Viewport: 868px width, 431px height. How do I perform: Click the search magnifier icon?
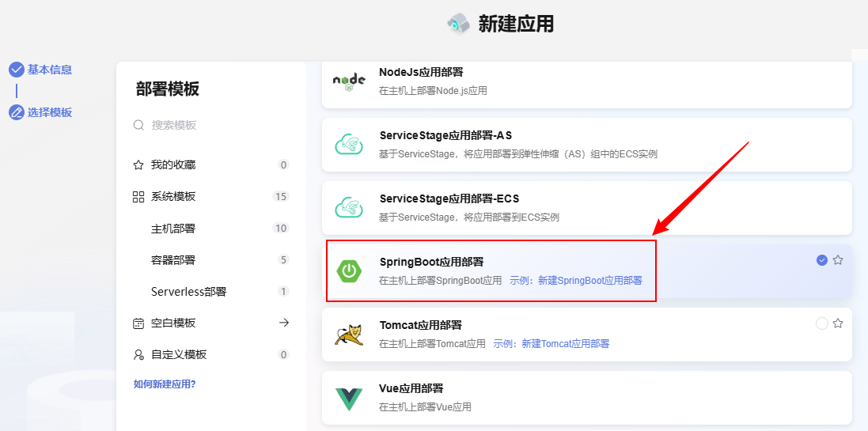point(138,125)
